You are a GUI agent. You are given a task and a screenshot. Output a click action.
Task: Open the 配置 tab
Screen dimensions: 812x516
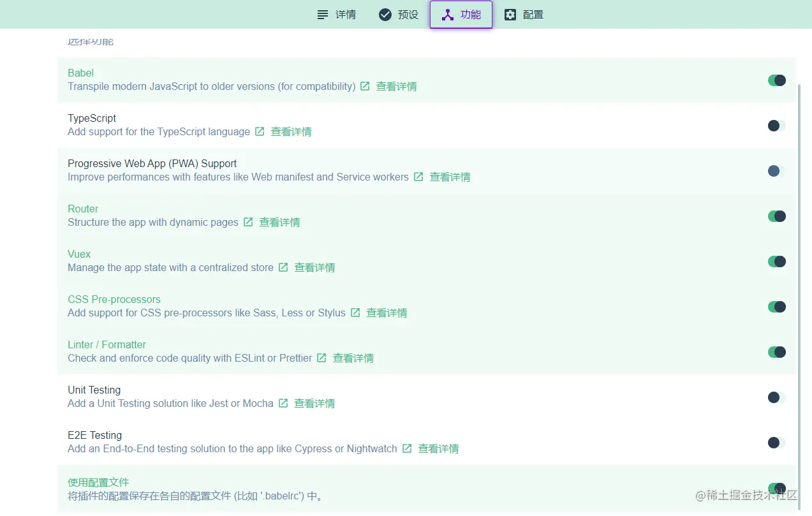tap(524, 15)
